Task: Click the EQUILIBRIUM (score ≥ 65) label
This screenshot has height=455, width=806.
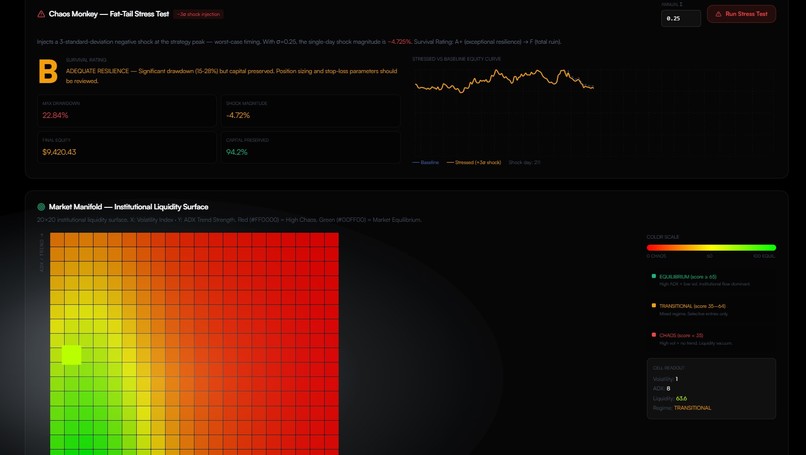Action: (x=687, y=277)
